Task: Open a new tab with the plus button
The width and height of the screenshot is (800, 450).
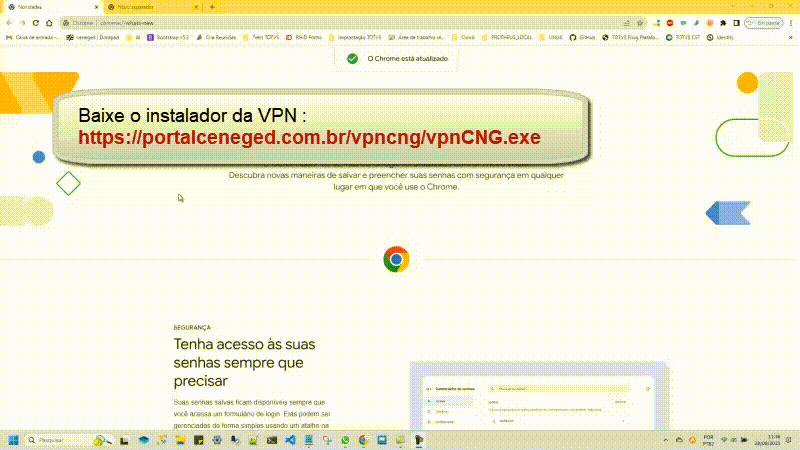Action: click(212, 6)
